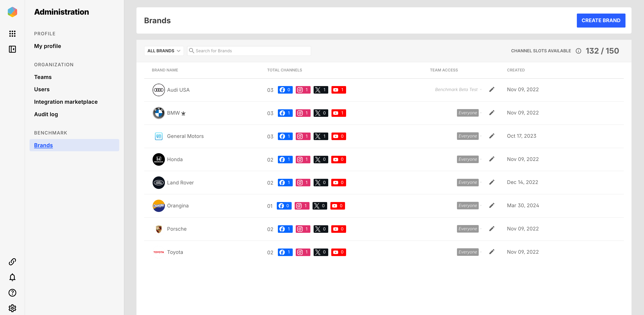
Task: Go to Users section
Action: 42,89
